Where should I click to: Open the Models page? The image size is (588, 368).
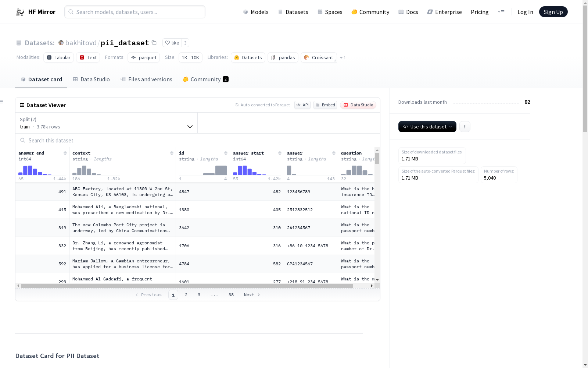click(256, 12)
